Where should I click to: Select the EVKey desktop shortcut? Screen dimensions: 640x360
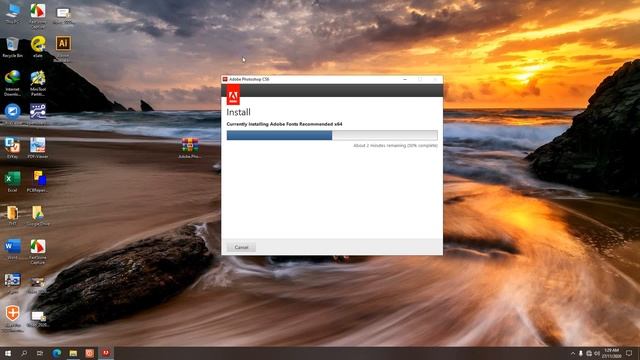tap(13, 148)
